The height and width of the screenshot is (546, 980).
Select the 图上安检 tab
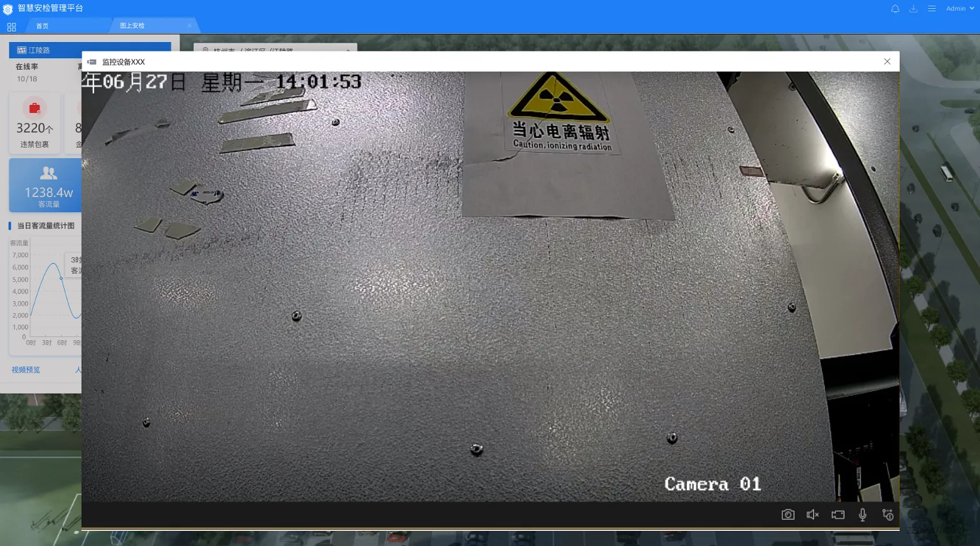click(132, 26)
